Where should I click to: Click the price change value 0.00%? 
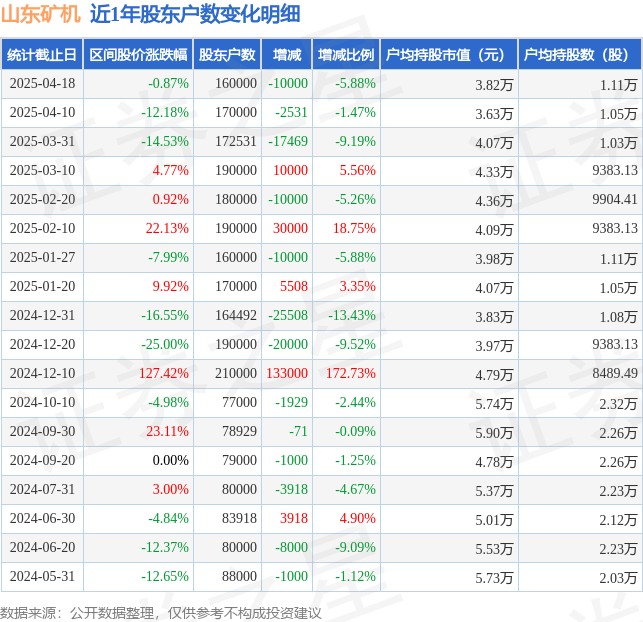[x=171, y=460]
